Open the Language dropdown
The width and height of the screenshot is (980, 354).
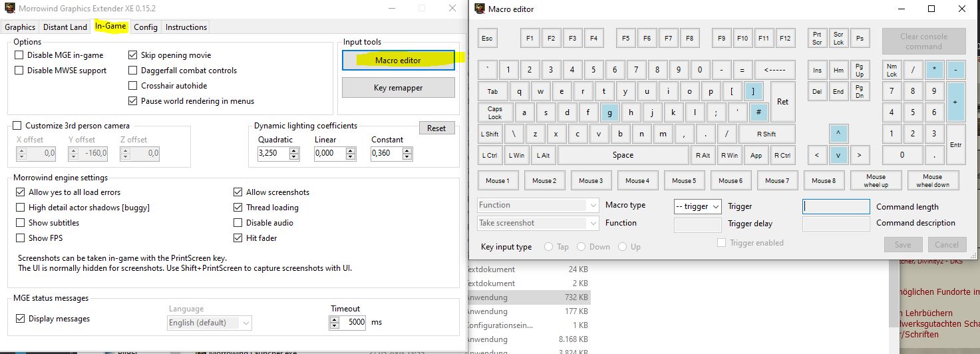[210, 323]
